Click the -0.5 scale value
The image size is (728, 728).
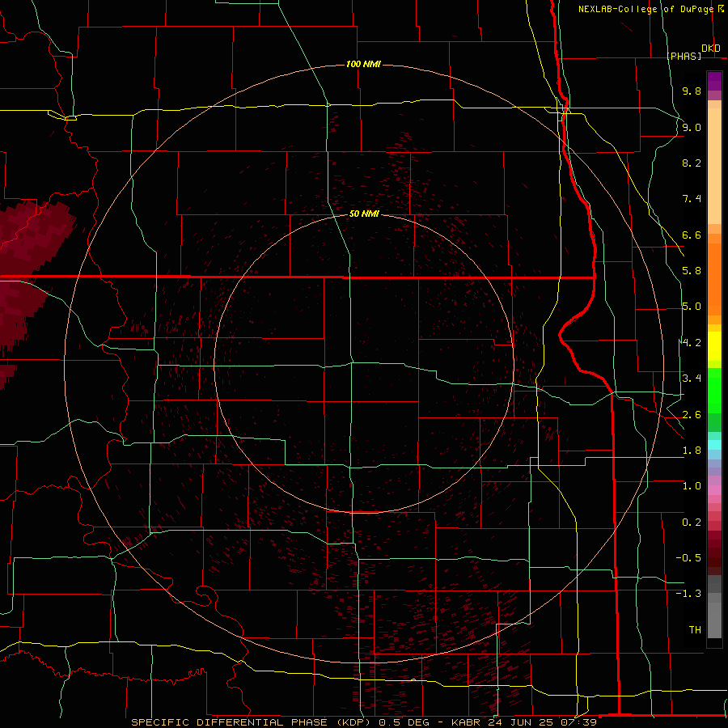pyautogui.click(x=688, y=558)
